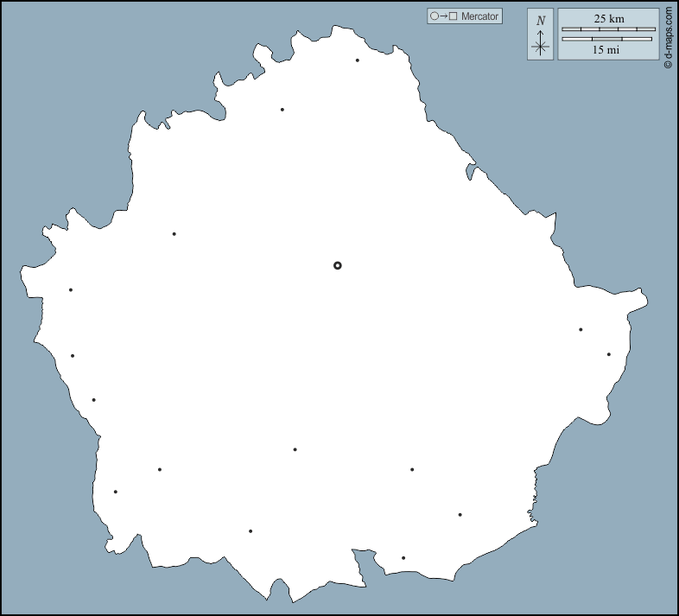Click the 15 mi scale bar
679x616 pixels.
(x=606, y=39)
